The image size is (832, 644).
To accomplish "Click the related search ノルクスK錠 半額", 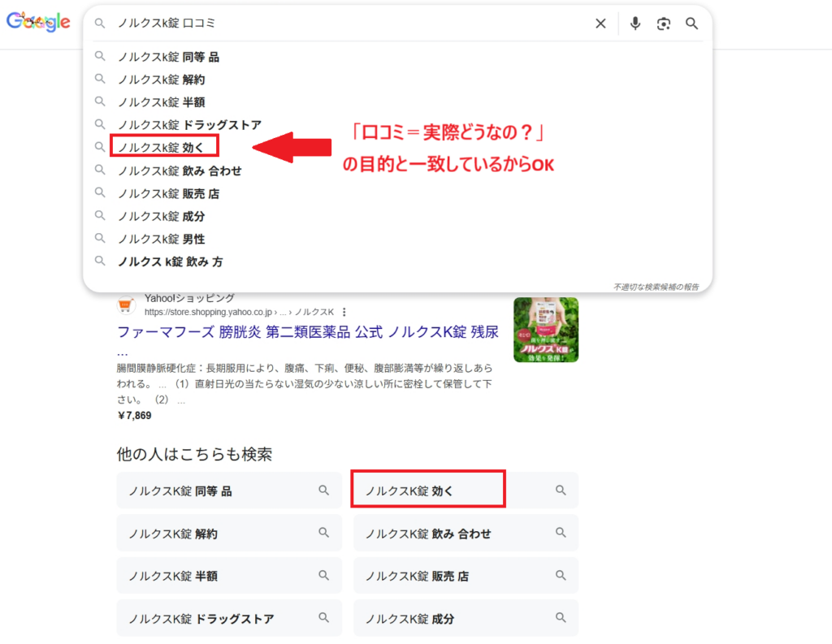I will (173, 576).
